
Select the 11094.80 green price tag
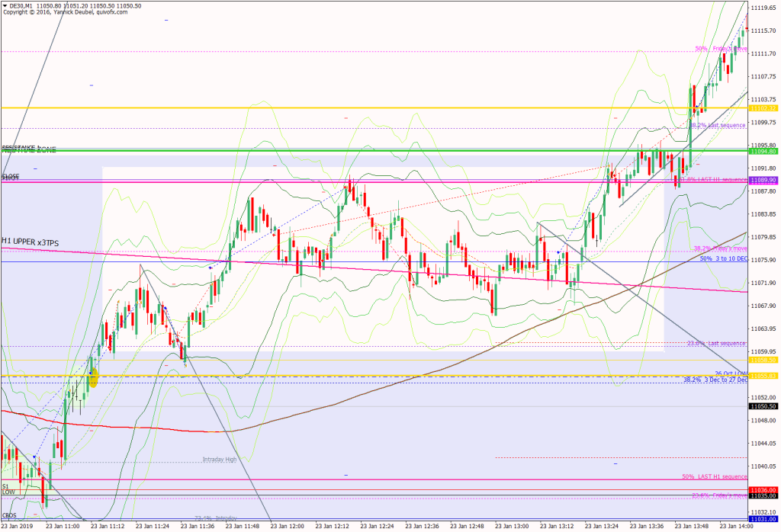763,151
